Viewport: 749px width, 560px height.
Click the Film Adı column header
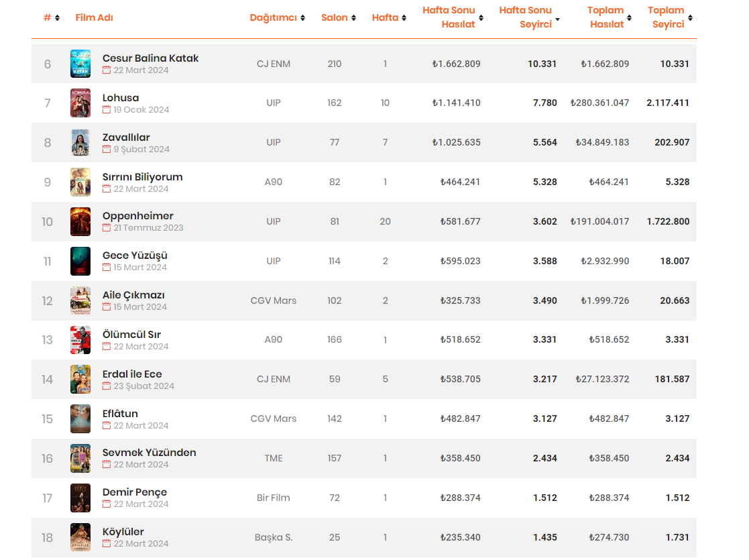click(x=94, y=17)
